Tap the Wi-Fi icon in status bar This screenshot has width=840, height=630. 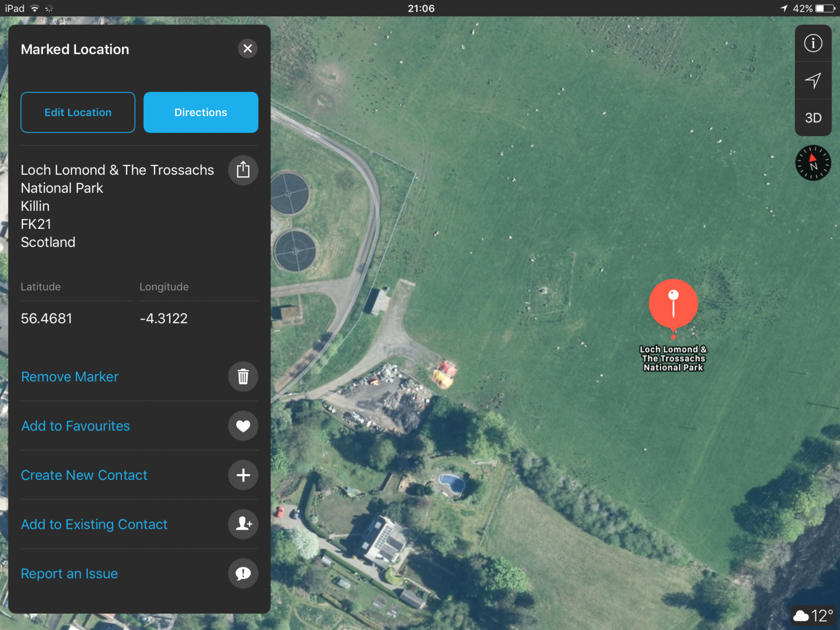tap(35, 8)
